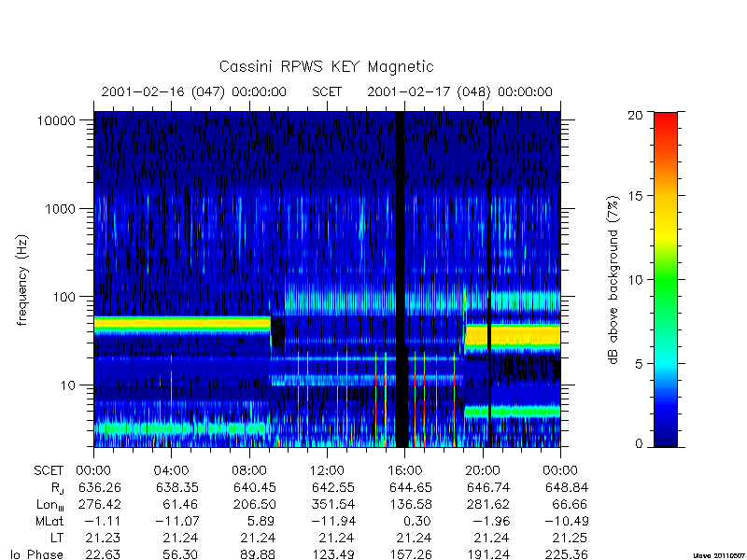Click the Io Phase value 56.30

point(181,554)
